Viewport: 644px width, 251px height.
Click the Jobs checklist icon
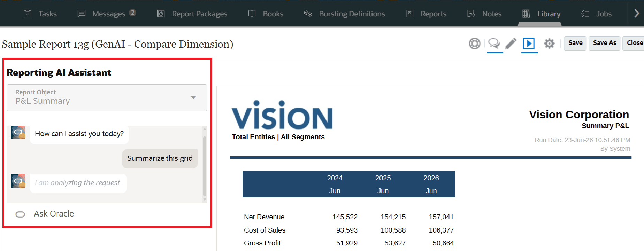pyautogui.click(x=585, y=14)
